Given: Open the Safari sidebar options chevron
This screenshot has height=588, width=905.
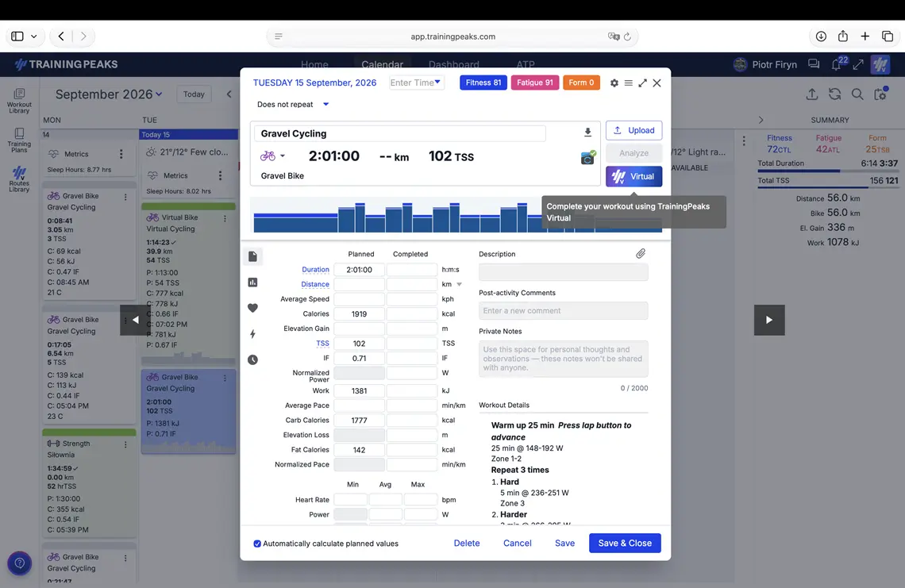Looking at the screenshot, I should click(34, 37).
